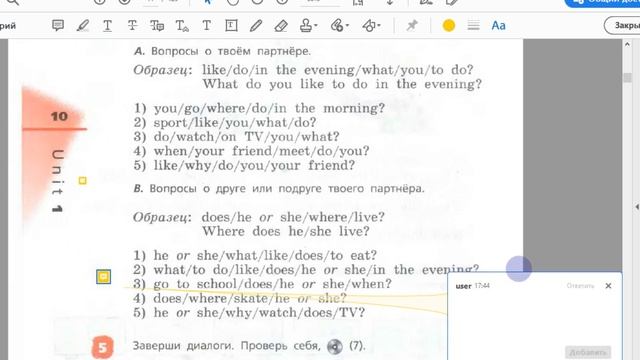This screenshot has width=640, height=360.
Task: Select the highlighted sticky note beside line 3
Action: pos(103,277)
